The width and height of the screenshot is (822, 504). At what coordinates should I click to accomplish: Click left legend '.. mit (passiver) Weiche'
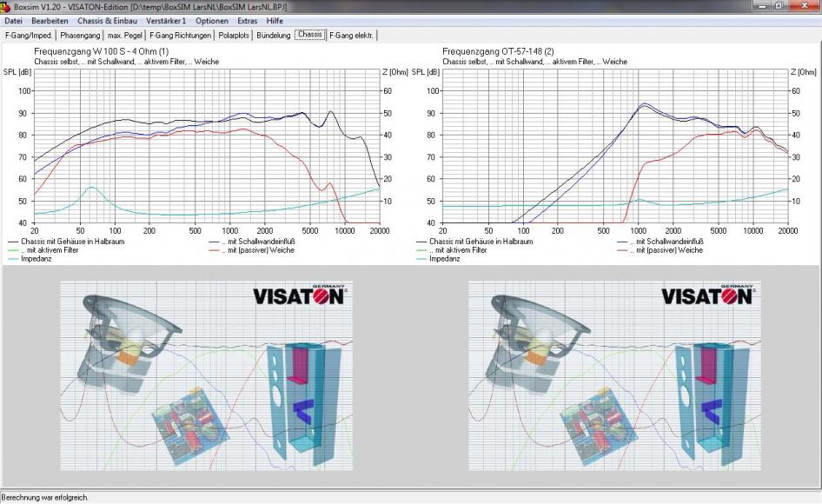click(257, 250)
